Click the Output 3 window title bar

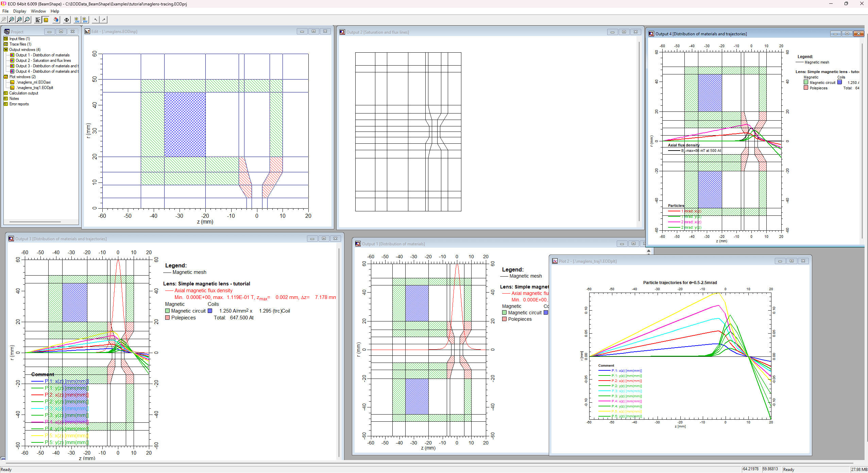tap(170, 239)
